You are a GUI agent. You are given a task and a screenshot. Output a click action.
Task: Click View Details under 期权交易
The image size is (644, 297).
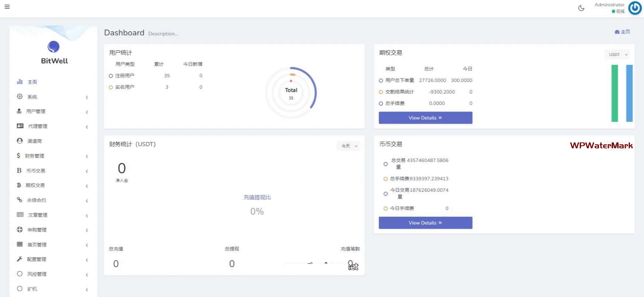(x=425, y=118)
